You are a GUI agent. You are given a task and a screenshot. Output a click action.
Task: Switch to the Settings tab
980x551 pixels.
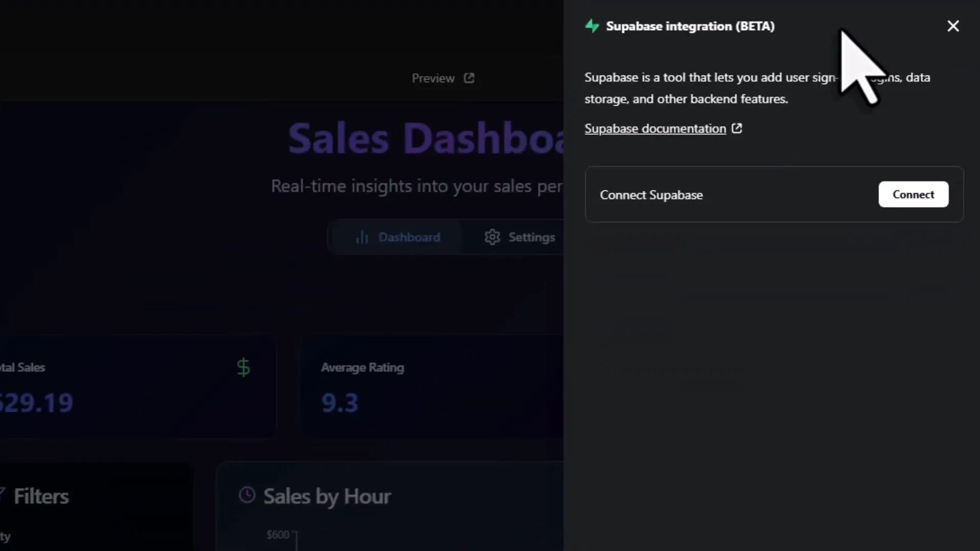point(521,237)
